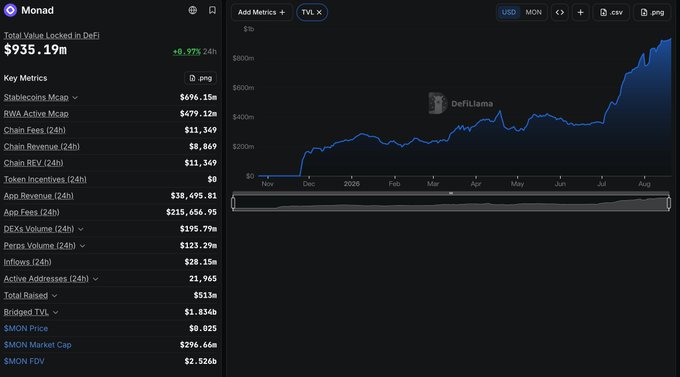Click the plus icon above chart
The image size is (680, 377).
(x=580, y=12)
